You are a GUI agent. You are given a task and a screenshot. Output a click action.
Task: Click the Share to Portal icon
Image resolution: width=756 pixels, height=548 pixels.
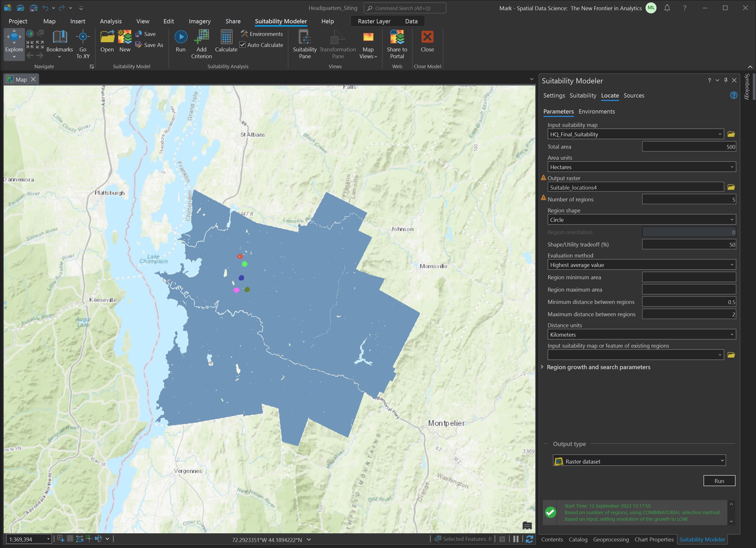pyautogui.click(x=397, y=37)
